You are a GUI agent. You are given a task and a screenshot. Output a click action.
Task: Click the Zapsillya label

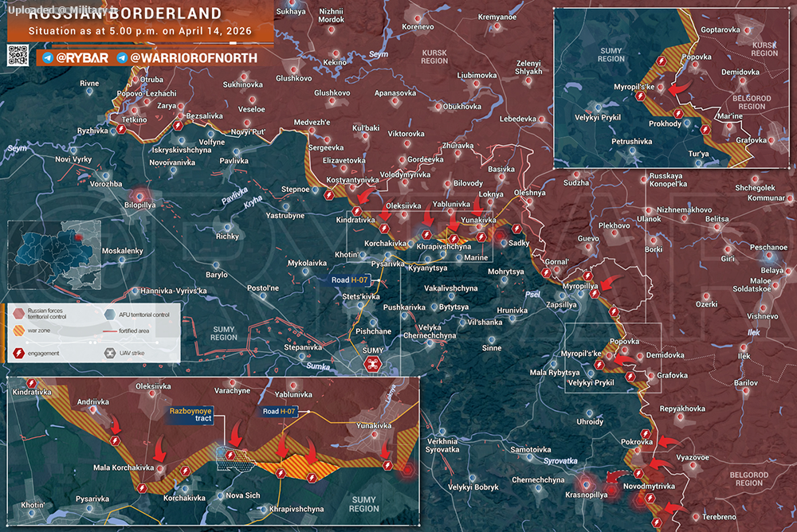coord(561,305)
